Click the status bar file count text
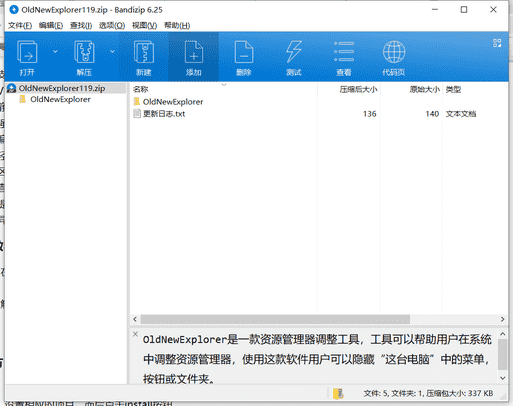513x406 pixels. point(428,394)
